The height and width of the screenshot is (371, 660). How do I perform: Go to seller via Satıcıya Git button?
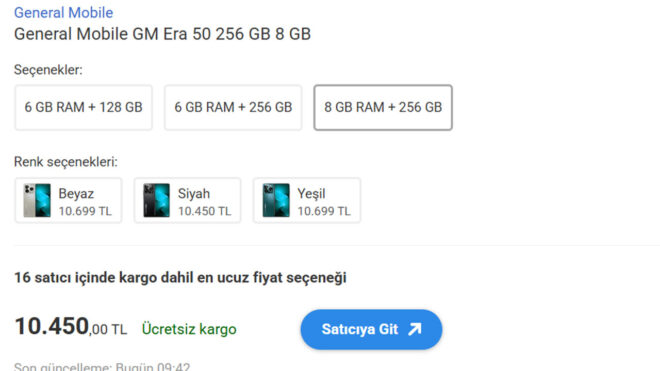371,329
